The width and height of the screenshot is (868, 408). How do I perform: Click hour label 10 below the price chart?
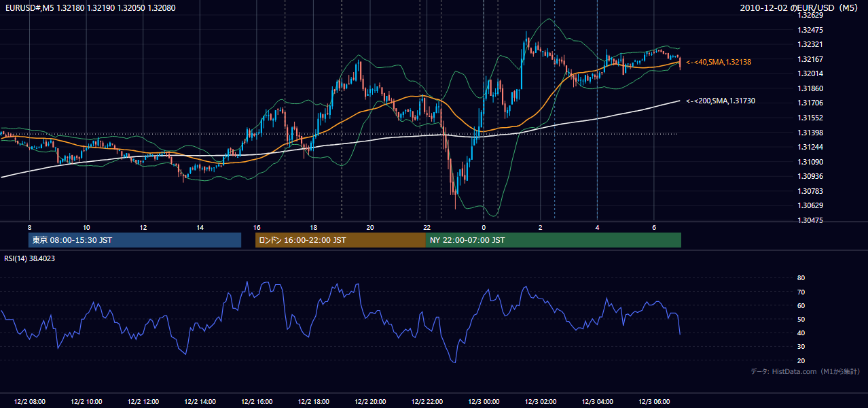(x=86, y=227)
